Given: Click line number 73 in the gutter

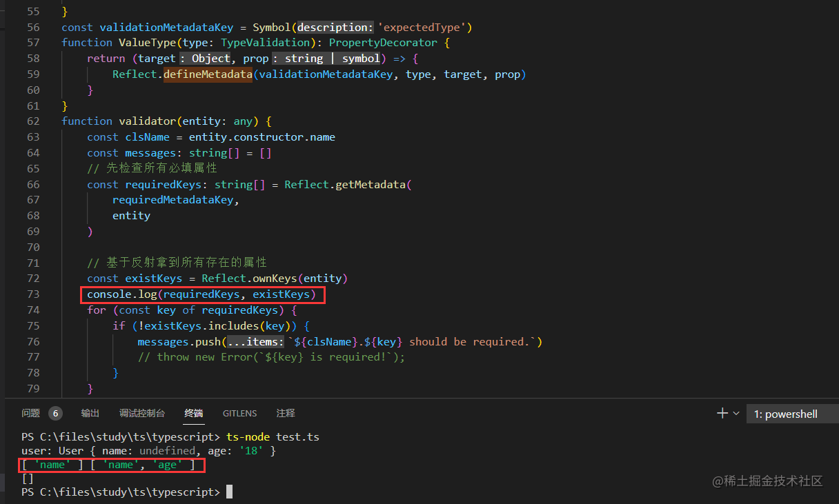Looking at the screenshot, I should (33, 294).
